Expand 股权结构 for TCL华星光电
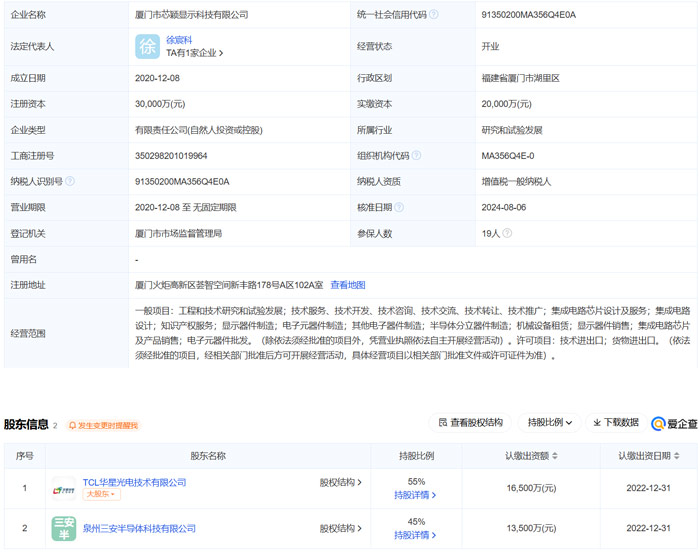The height and width of the screenshot is (552, 700). pyautogui.click(x=341, y=482)
